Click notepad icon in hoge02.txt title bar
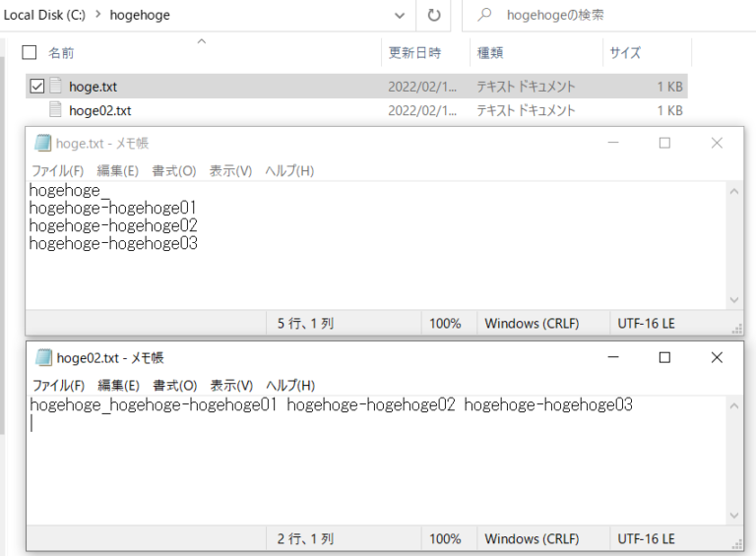 [43, 357]
